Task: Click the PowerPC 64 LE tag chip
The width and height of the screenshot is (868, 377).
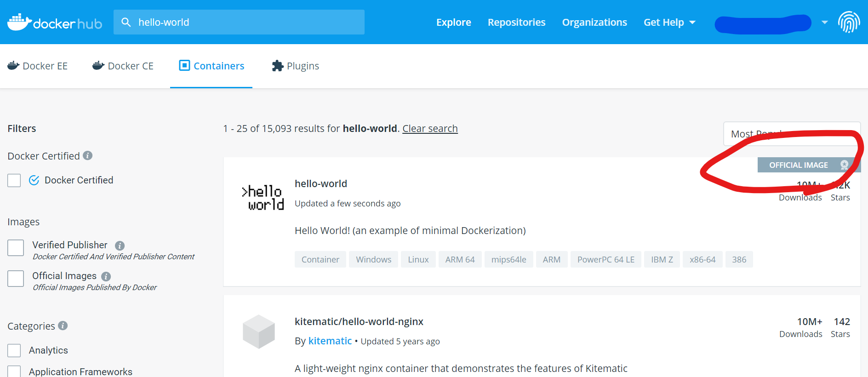Action: pos(606,259)
